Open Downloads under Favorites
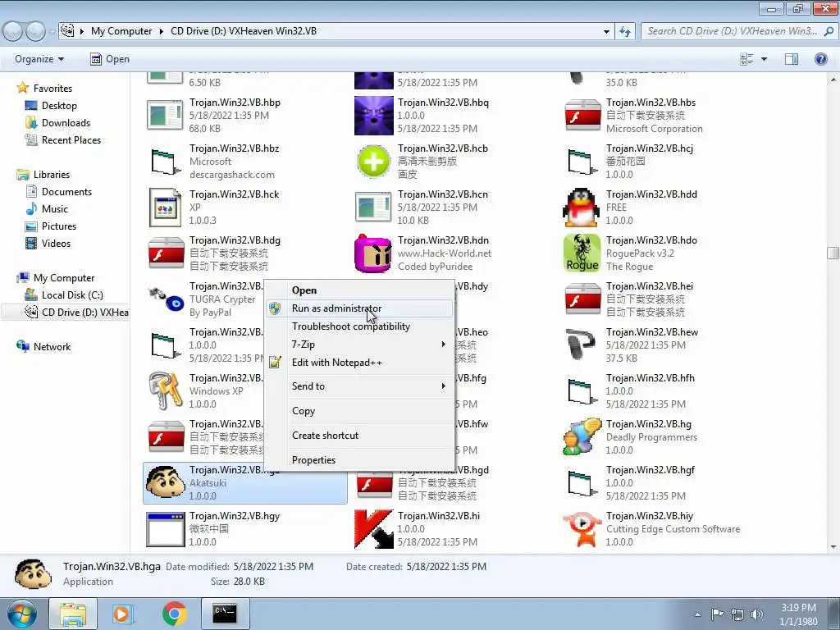Viewport: 840px width, 630px height. (x=66, y=123)
